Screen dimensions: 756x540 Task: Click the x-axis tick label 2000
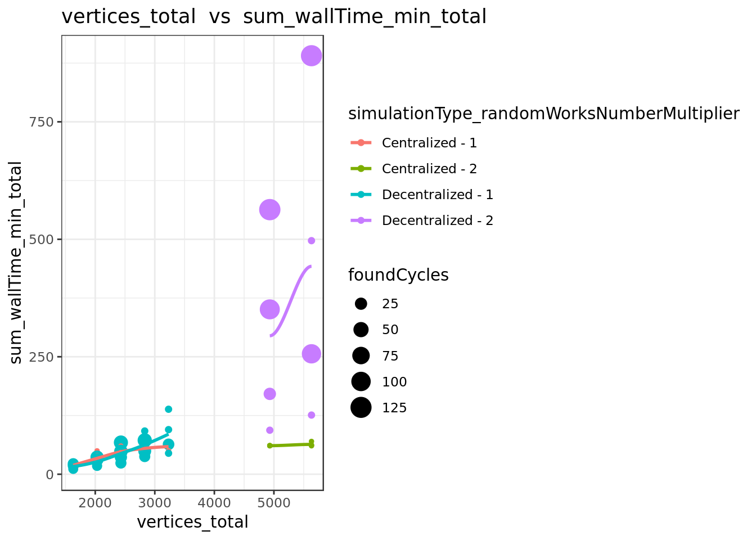pos(95,502)
